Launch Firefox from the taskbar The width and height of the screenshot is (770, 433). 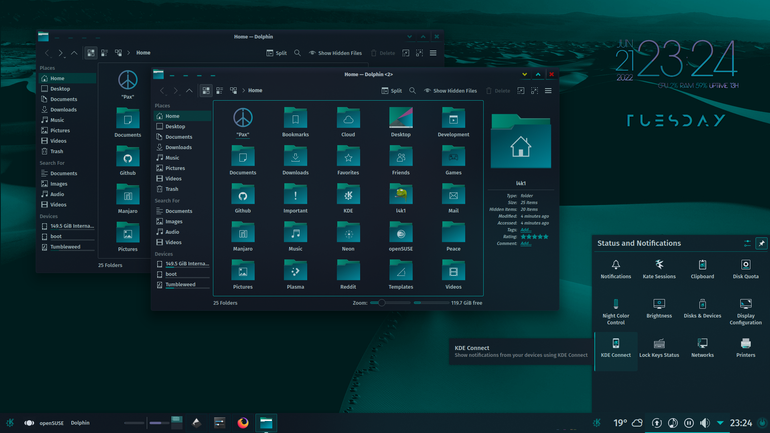tap(243, 423)
